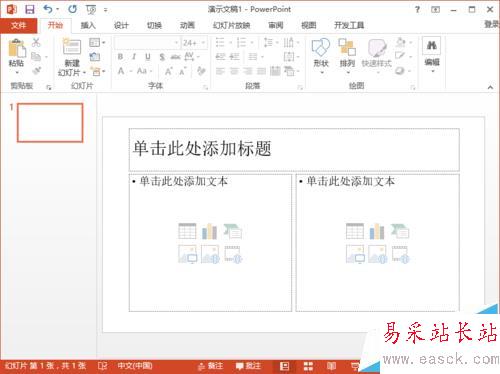Screen dimensions: 500x374
Task: Open the Editing binoculars menu
Action: [x=432, y=55]
